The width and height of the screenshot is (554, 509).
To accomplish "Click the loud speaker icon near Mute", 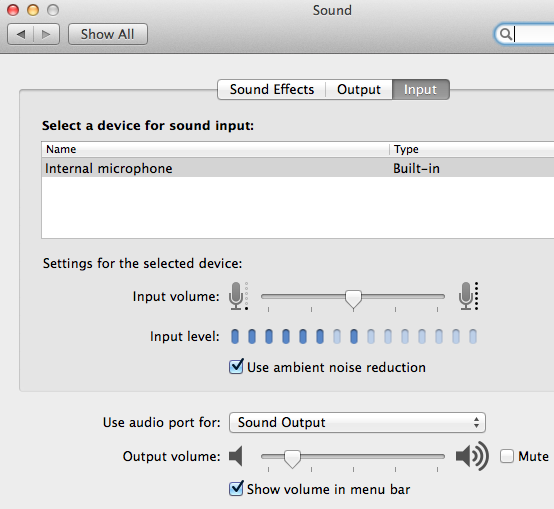I will coord(472,456).
